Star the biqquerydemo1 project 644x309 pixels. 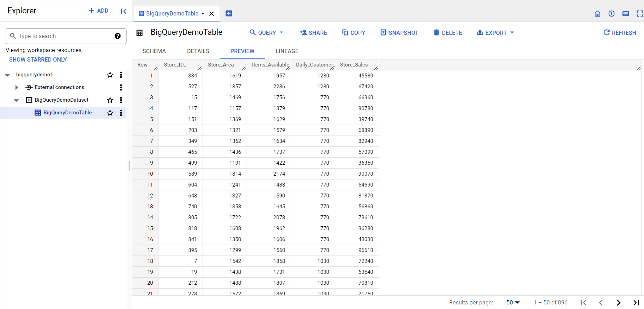tap(110, 75)
